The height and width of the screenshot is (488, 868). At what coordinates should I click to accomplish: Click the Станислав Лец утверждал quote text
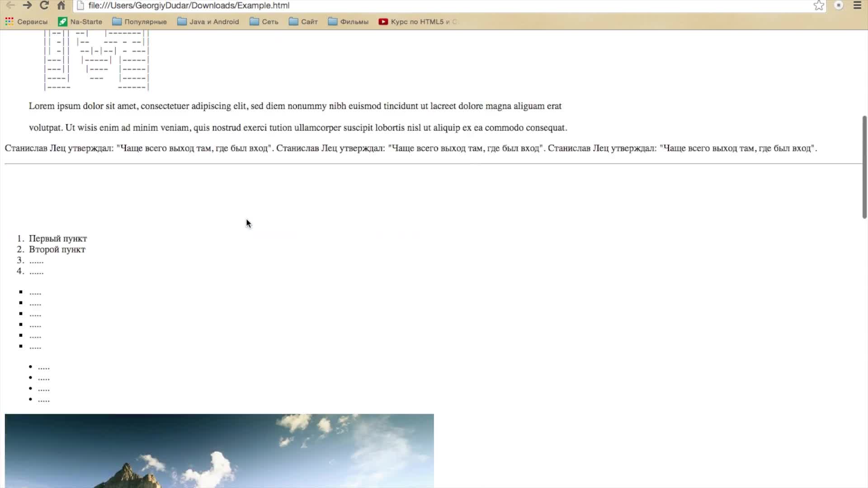tap(411, 148)
